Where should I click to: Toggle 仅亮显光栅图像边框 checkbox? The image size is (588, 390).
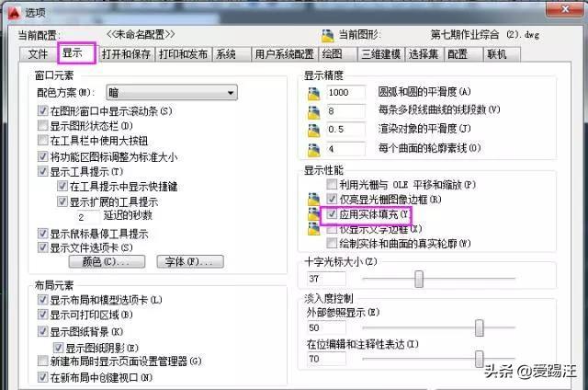click(x=332, y=199)
